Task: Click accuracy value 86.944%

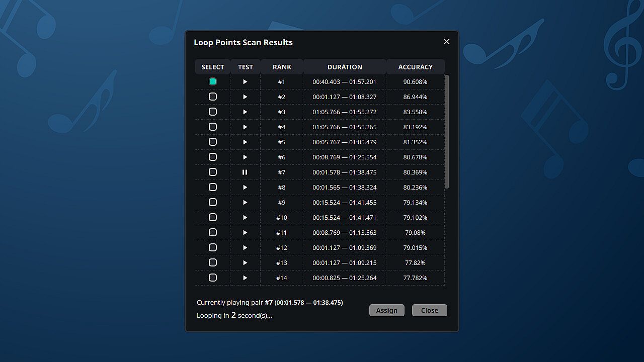Action: 416,97
